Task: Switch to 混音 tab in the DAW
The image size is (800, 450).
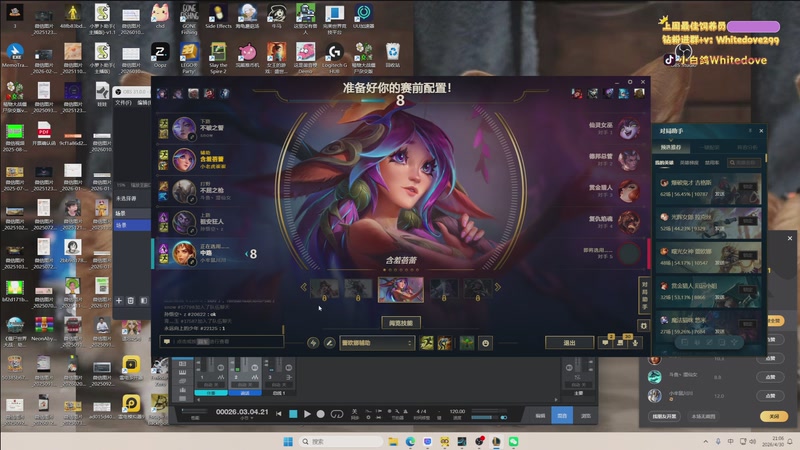Action: 562,415
